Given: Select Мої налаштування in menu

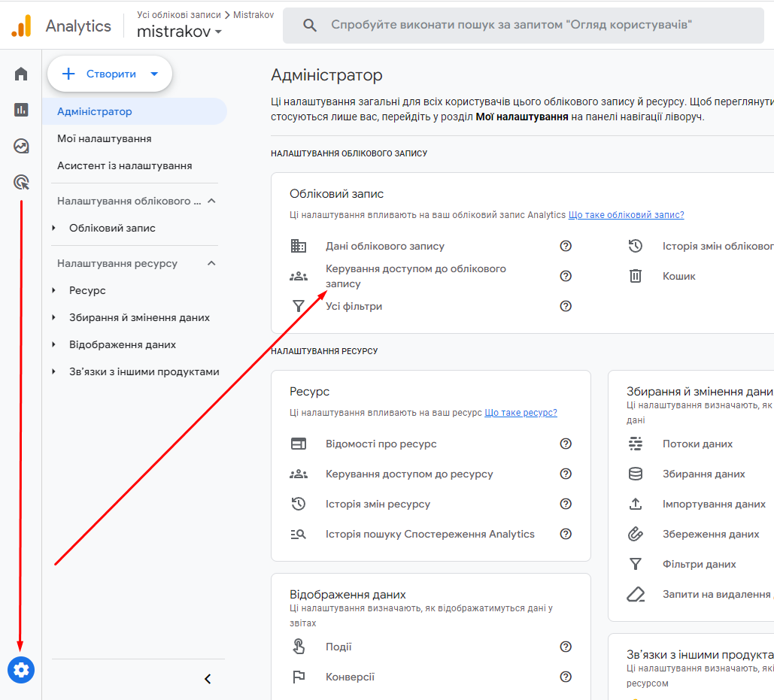Looking at the screenshot, I should click(105, 138).
